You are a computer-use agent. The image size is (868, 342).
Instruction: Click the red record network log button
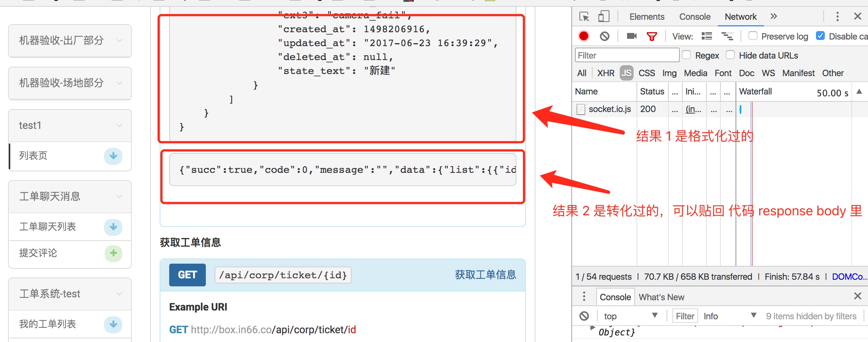pos(584,36)
